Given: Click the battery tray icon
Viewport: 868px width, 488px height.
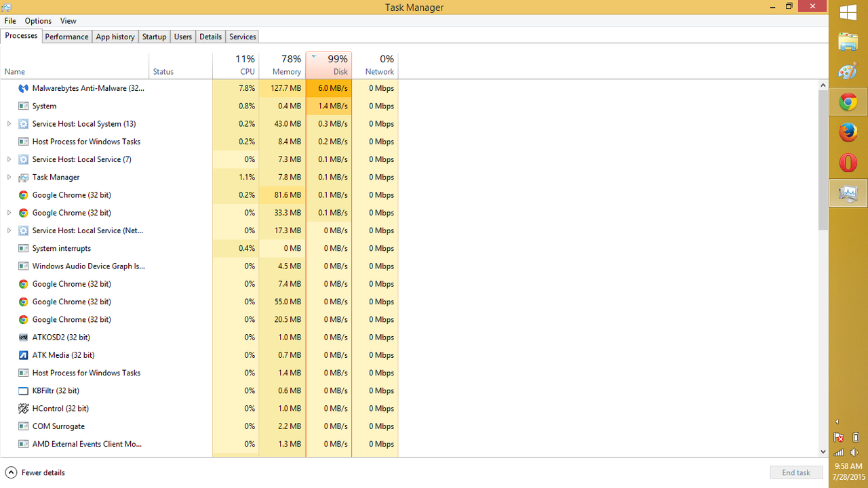Looking at the screenshot, I should point(856,437).
